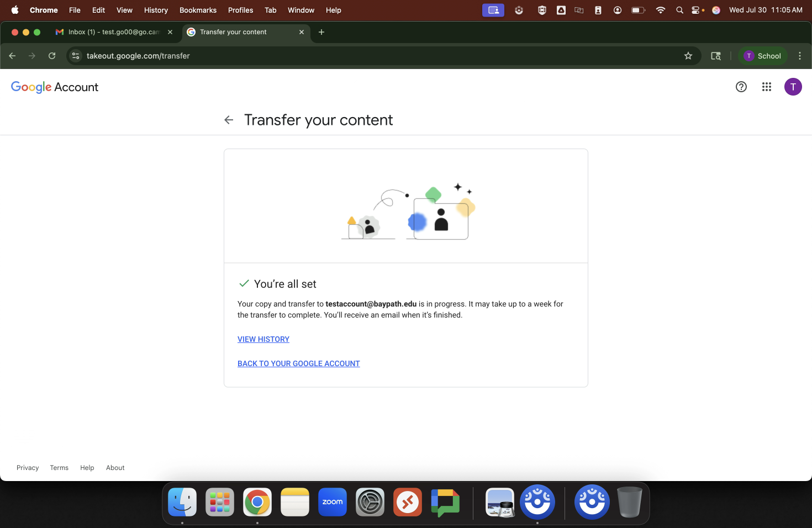Open the School profile switcher

(762, 56)
